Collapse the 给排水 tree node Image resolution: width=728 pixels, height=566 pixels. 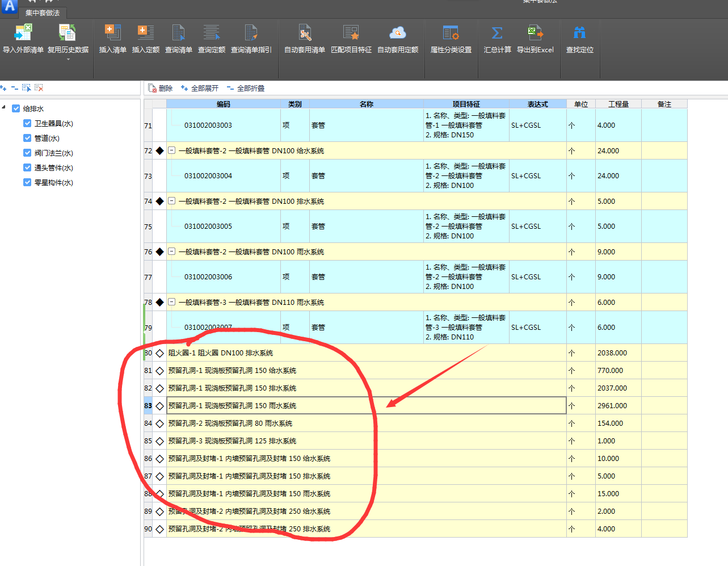[4, 108]
